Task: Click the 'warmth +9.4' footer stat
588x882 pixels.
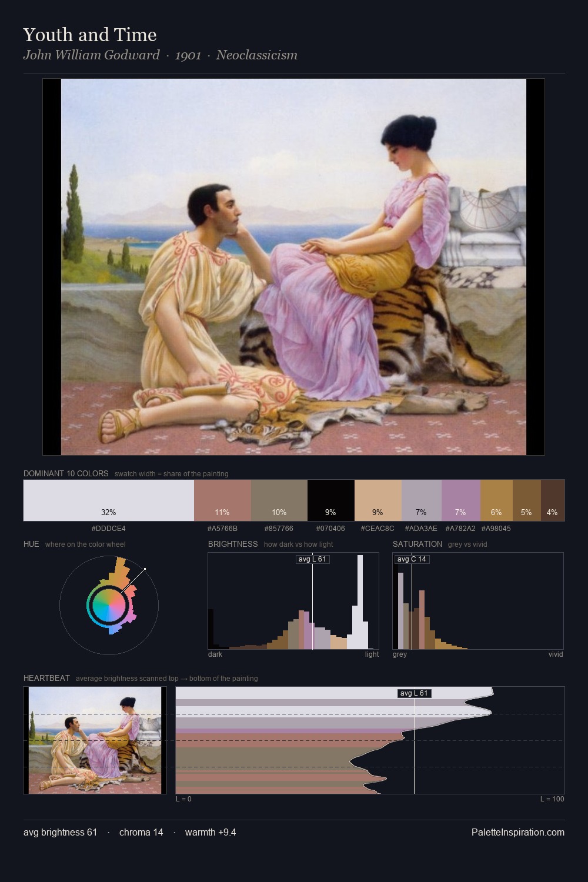Action: (x=211, y=832)
